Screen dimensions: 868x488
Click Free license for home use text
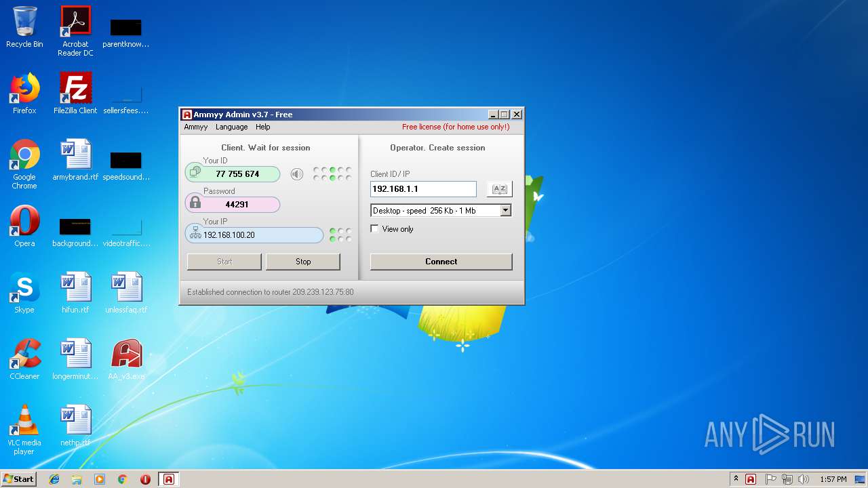point(456,127)
